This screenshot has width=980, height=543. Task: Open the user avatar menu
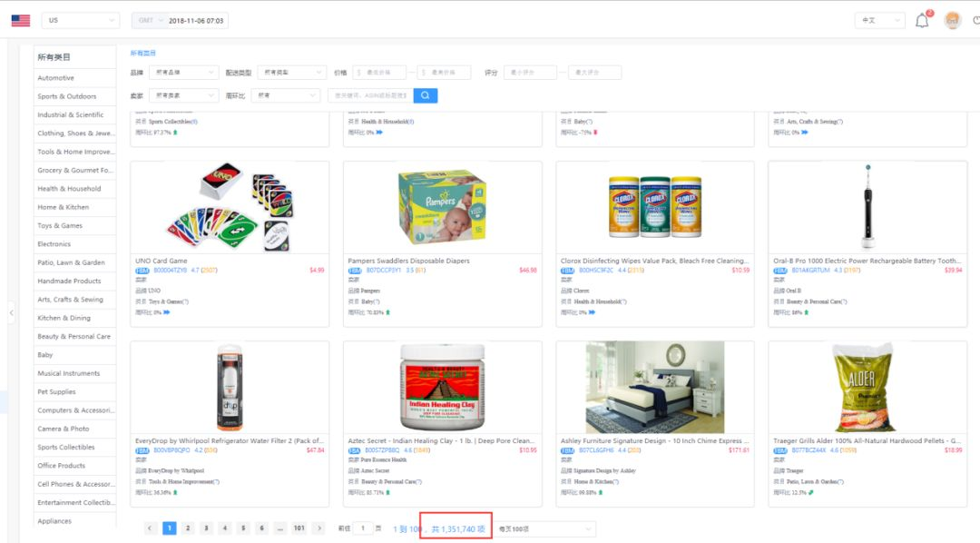(x=952, y=20)
